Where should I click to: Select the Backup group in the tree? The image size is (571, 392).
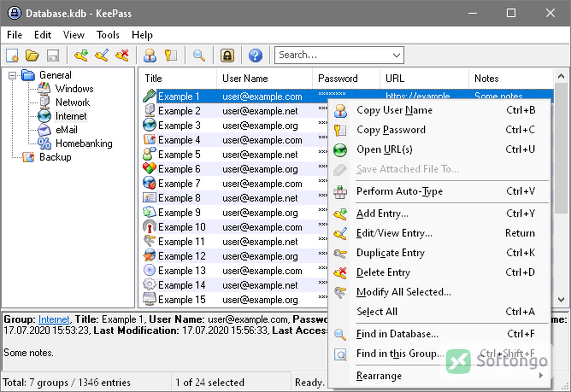(x=55, y=157)
